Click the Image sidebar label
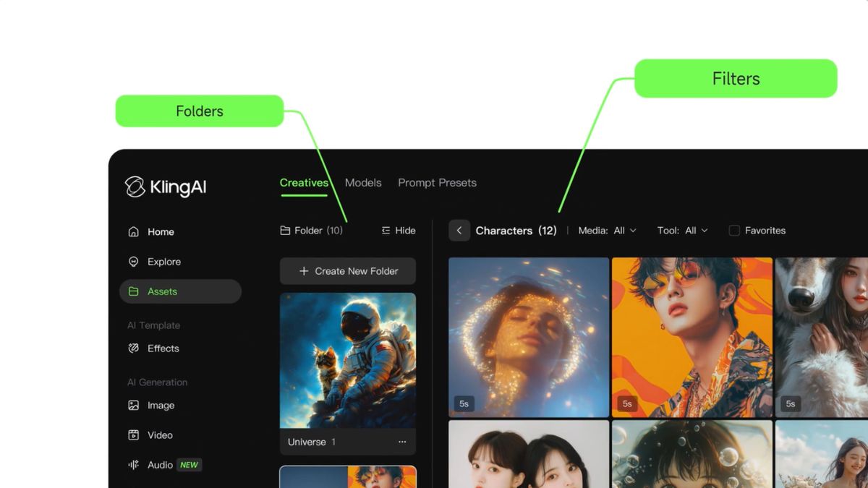The width and height of the screenshot is (868, 488). 161,406
